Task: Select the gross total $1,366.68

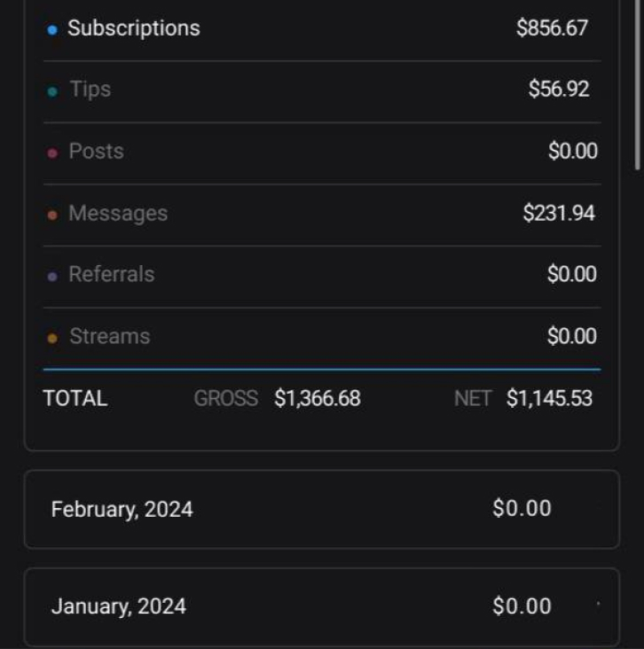Action: tap(317, 399)
